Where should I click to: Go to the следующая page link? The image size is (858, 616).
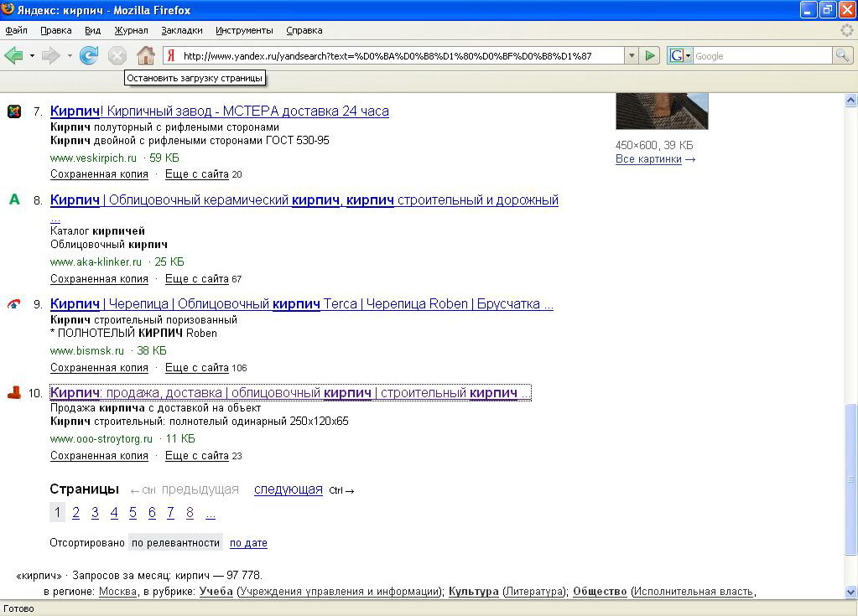point(289,489)
